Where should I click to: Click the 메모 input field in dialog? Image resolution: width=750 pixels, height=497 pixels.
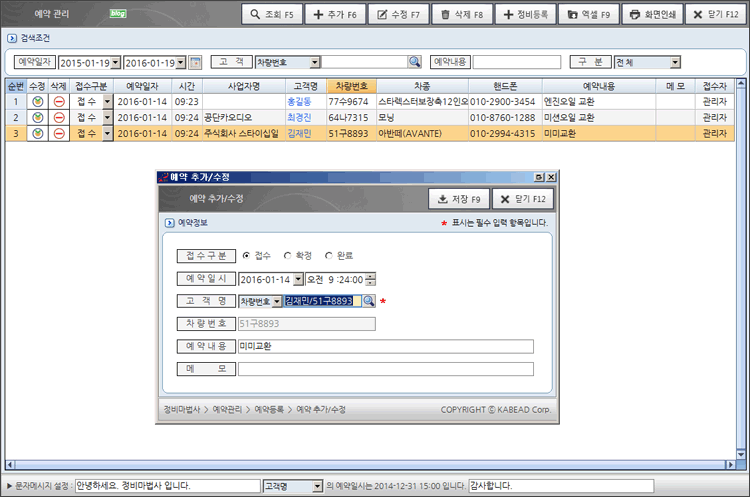385,369
